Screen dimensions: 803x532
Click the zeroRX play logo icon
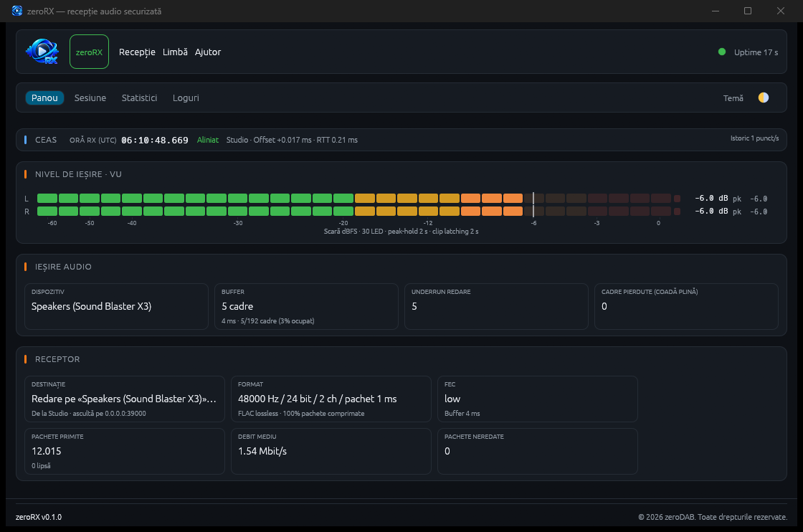click(x=42, y=51)
